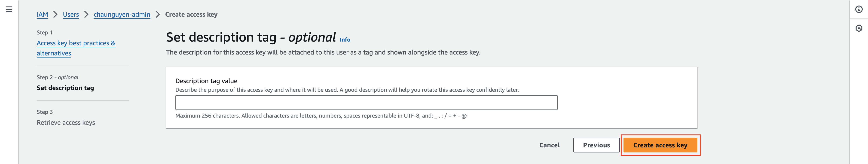Open the Info link beside heading

pos(345,40)
